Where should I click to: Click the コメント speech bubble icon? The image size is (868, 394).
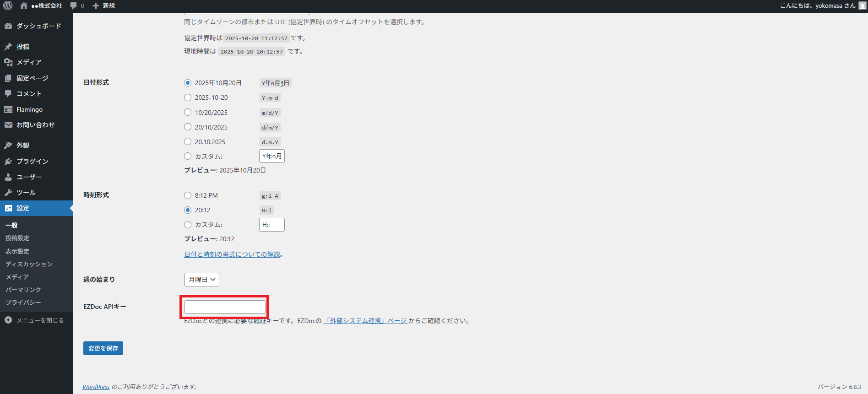click(x=8, y=94)
